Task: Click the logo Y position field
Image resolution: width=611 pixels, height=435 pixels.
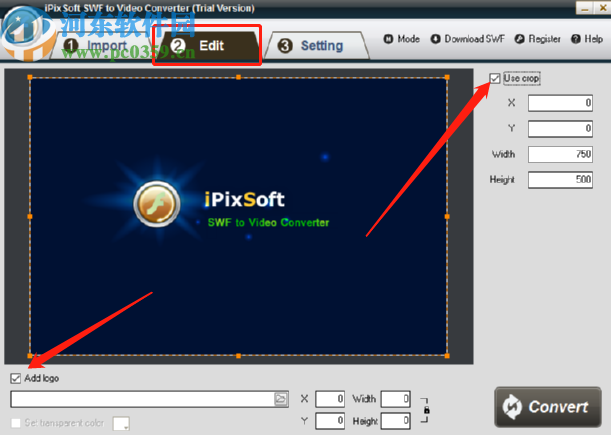Action: 330,421
